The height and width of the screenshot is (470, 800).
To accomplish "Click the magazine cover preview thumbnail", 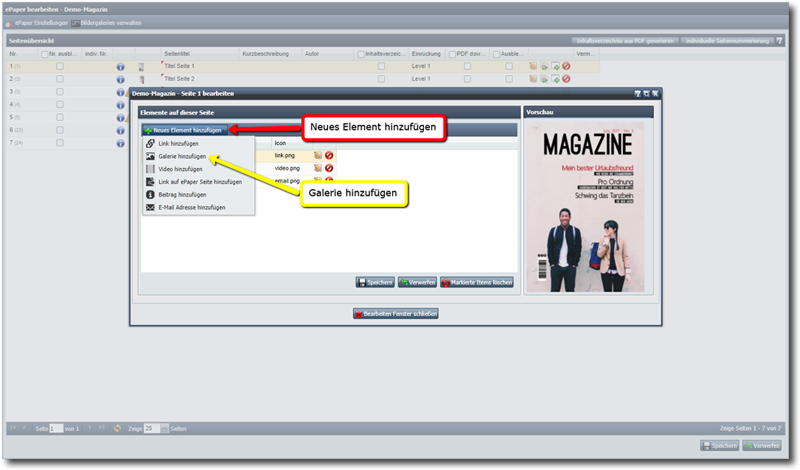I will click(586, 208).
